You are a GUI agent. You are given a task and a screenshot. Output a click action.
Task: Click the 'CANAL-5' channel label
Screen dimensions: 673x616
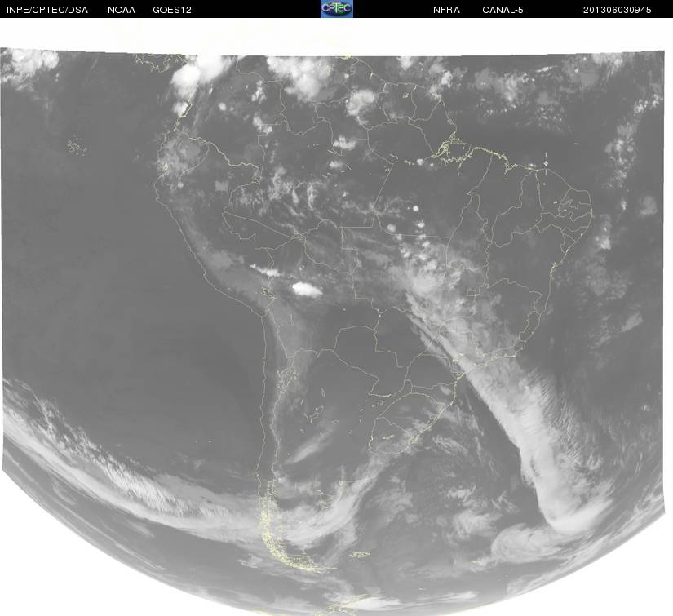503,10
